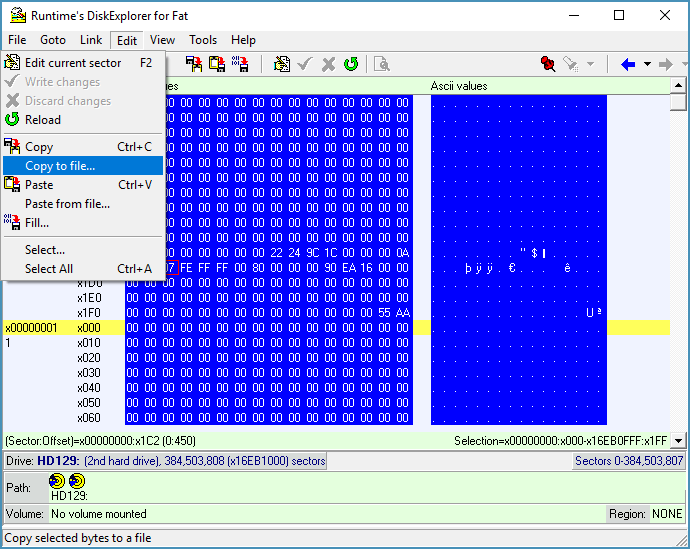Click the green reload toolbar icon
This screenshot has width=690, height=549.
(x=351, y=64)
